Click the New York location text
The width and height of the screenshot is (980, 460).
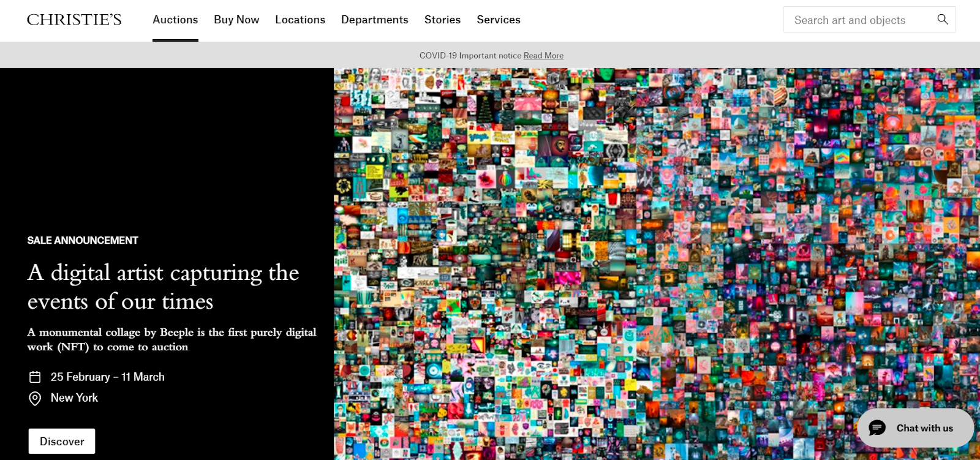point(74,398)
